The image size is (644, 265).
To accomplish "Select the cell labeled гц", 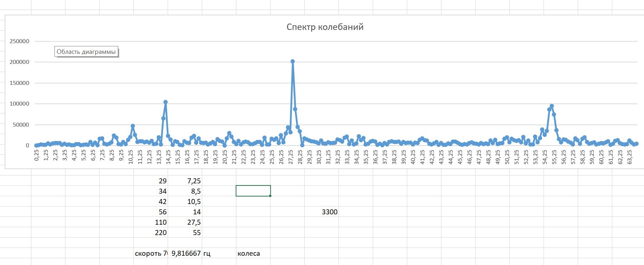I will coord(219,253).
